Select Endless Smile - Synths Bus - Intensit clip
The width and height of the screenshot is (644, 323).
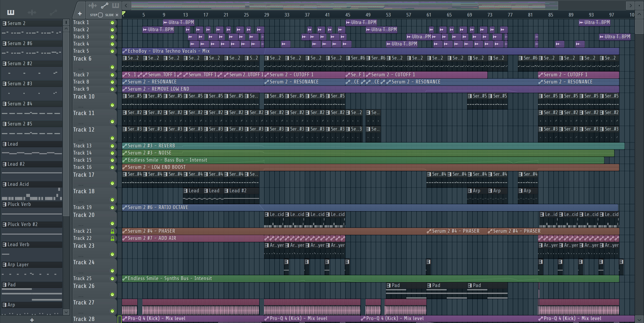coord(371,279)
